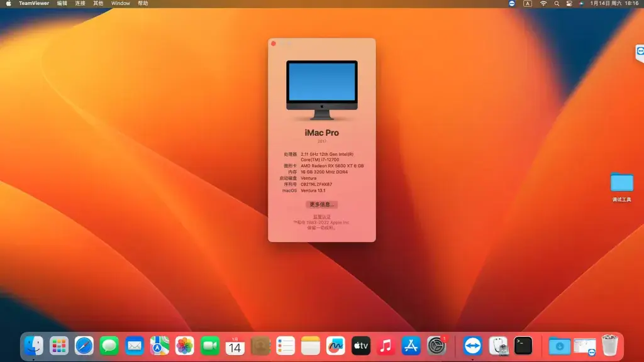Open TeamViewer application menu
This screenshot has height=362, width=644.
pyautogui.click(x=34, y=3)
